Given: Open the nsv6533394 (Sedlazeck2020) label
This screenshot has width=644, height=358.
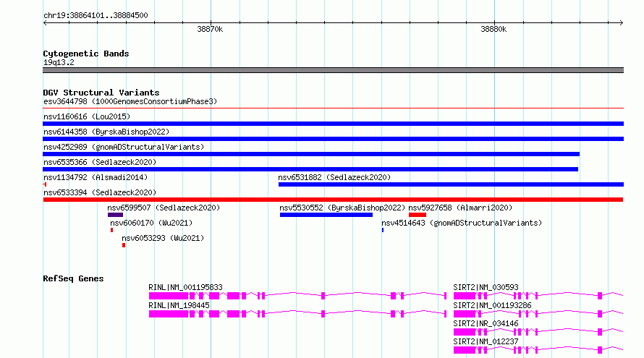Looking at the screenshot, I should pos(100,192).
